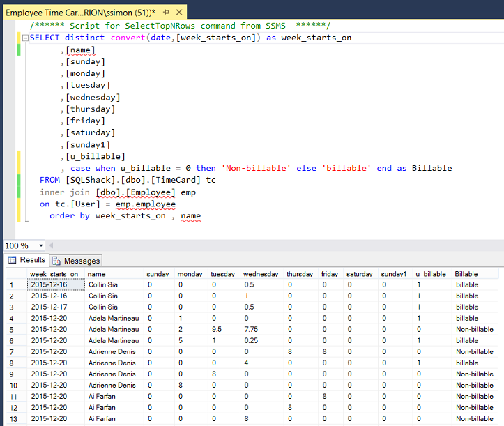Open the 100 % zoom dropdown
This screenshot has height=426, width=504.
[x=41, y=245]
